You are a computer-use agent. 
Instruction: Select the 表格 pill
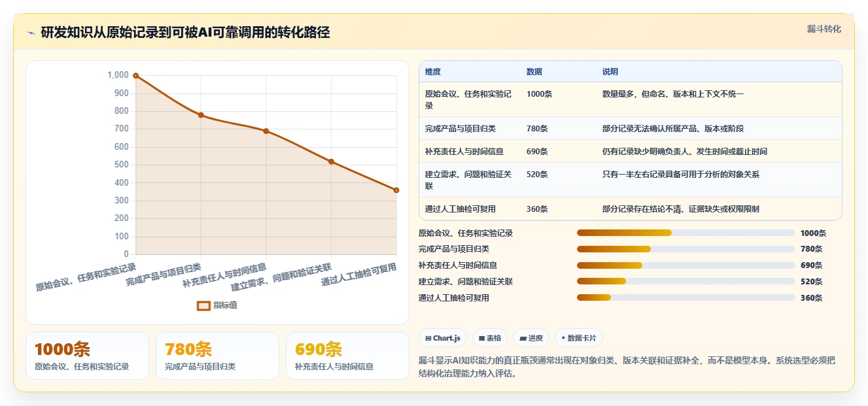[490, 338]
